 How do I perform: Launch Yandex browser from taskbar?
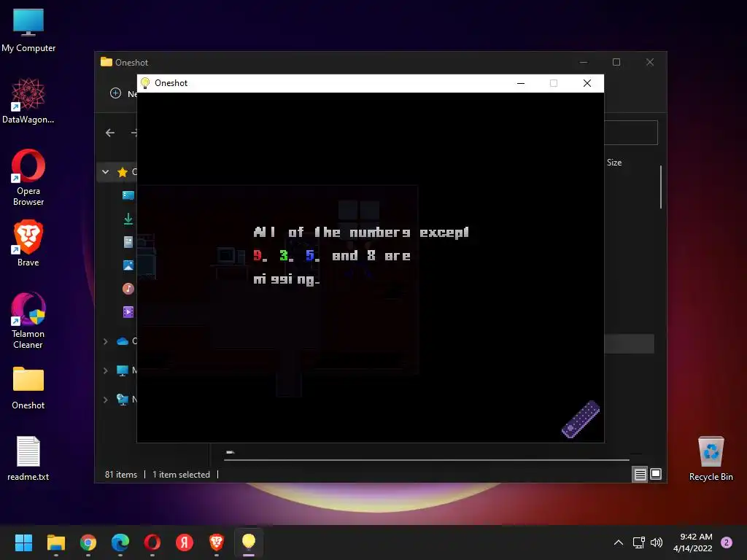[185, 542]
